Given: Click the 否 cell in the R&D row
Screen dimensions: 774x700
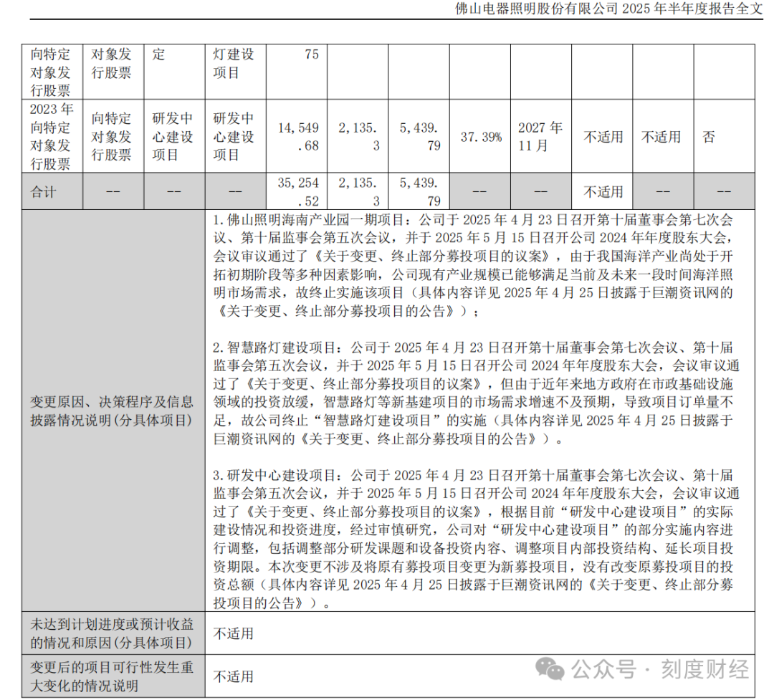Looking at the screenshot, I should tap(708, 137).
